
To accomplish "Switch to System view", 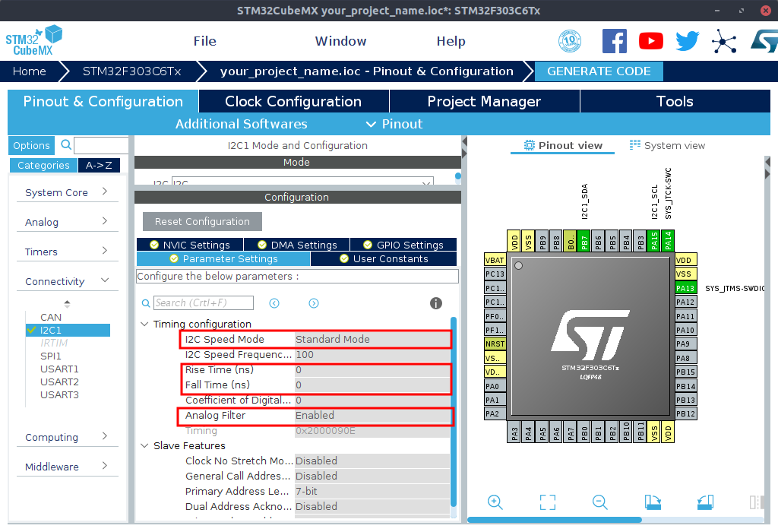I will point(667,145).
